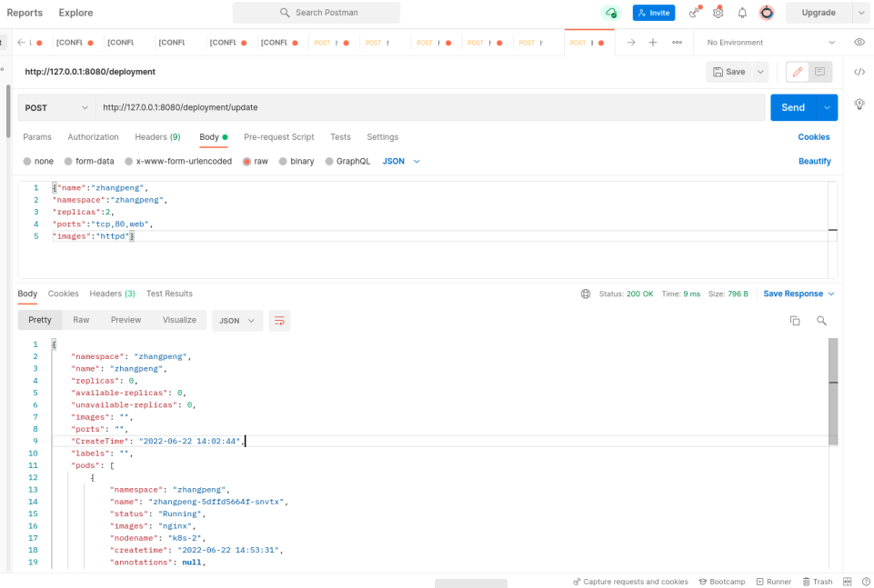This screenshot has height=588, width=874.
Task: Click the notifications bell icon
Action: point(742,13)
